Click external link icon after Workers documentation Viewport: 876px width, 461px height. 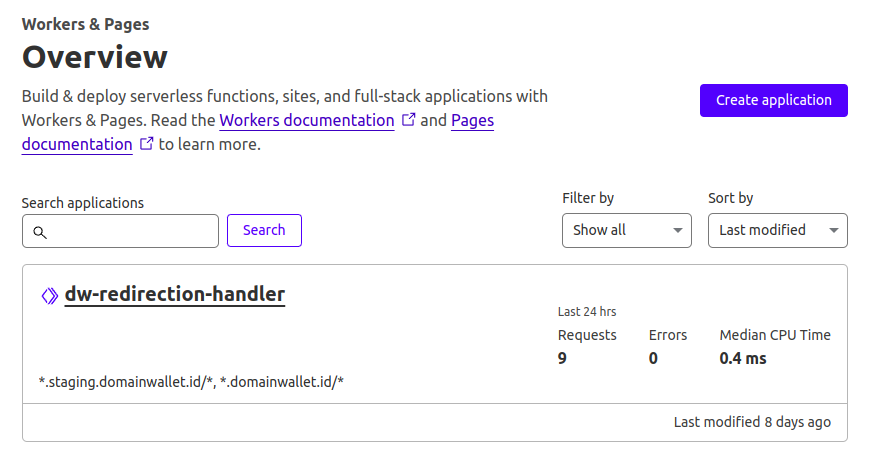(409, 120)
